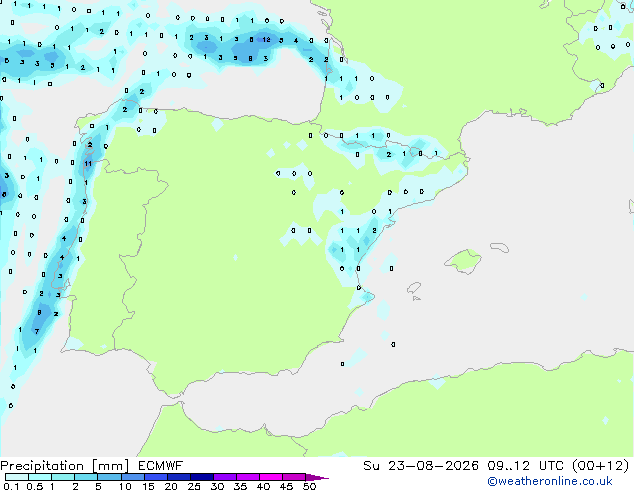Click the 20–25 mm legend swatch
The image size is (634, 490).
tap(178, 477)
